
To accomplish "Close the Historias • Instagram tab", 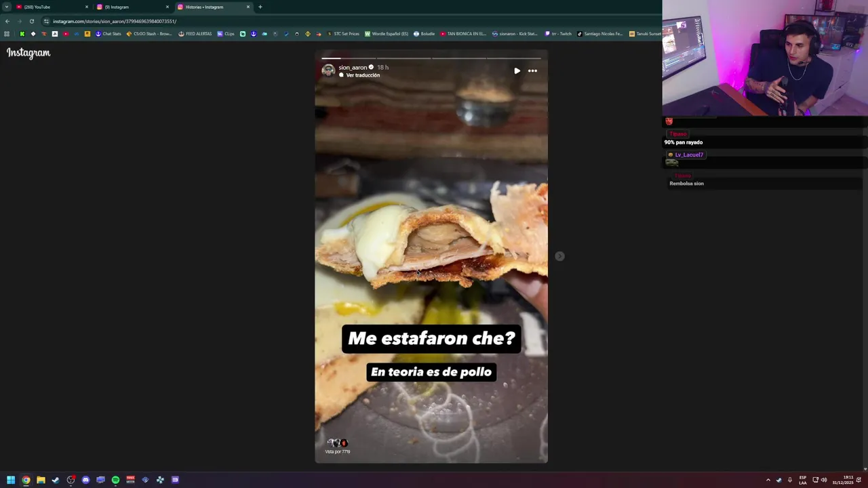I will coord(248,7).
